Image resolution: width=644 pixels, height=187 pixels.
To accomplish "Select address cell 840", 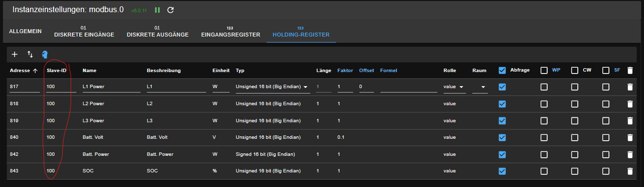I will 14,137.
